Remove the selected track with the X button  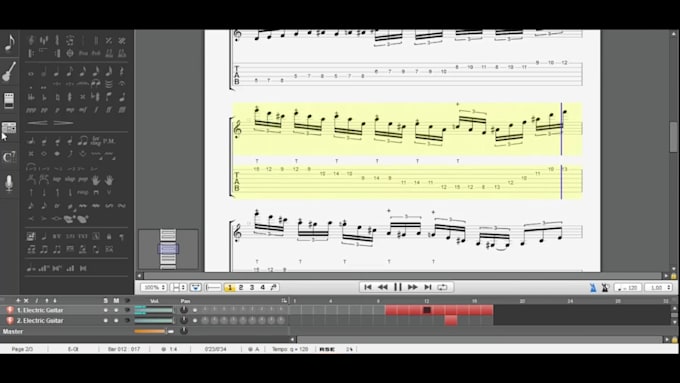tap(26, 301)
